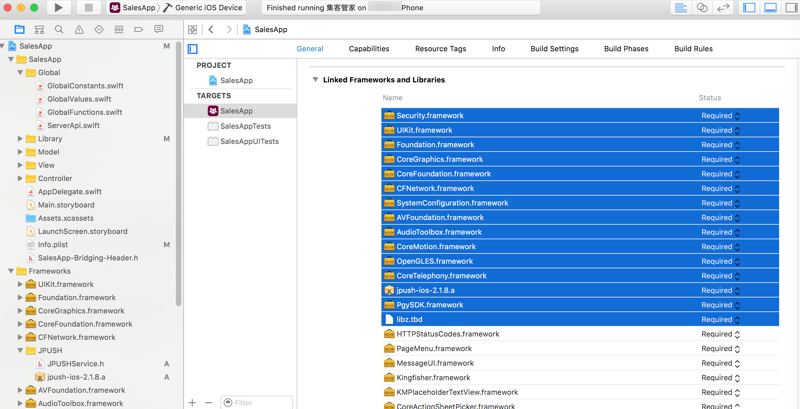Click SalesApp in the editor breadcrumb

tap(271, 30)
